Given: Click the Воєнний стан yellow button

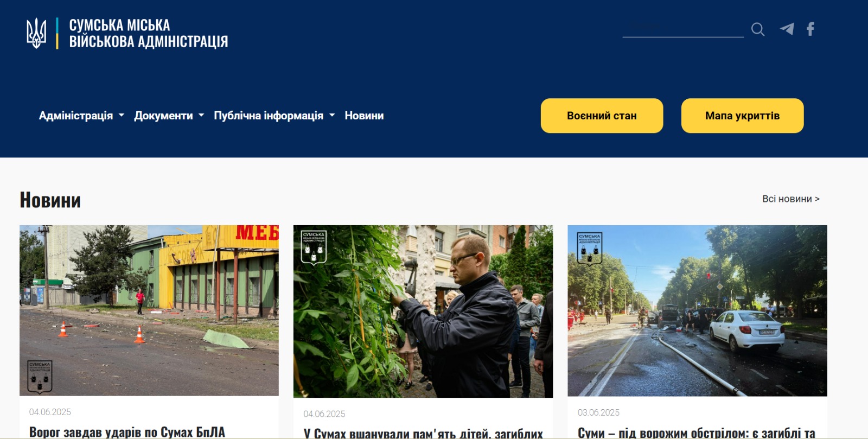Looking at the screenshot, I should point(602,116).
